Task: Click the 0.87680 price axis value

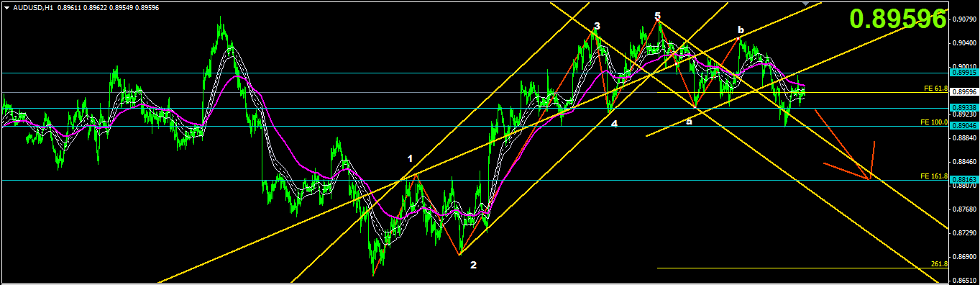Action: click(x=963, y=209)
